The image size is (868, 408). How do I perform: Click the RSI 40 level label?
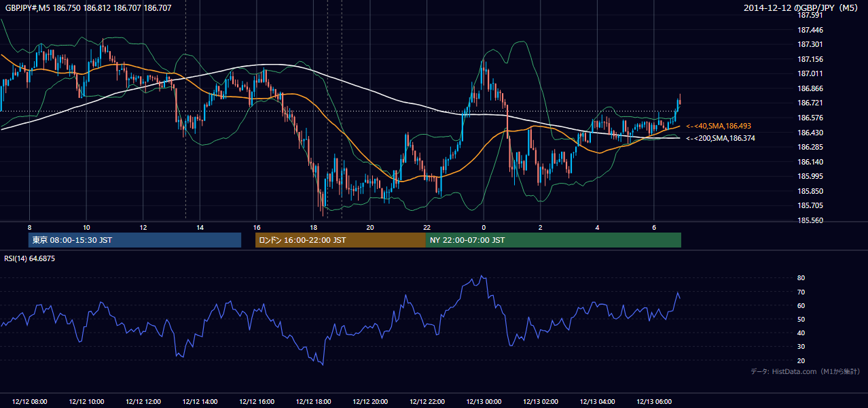click(801, 333)
